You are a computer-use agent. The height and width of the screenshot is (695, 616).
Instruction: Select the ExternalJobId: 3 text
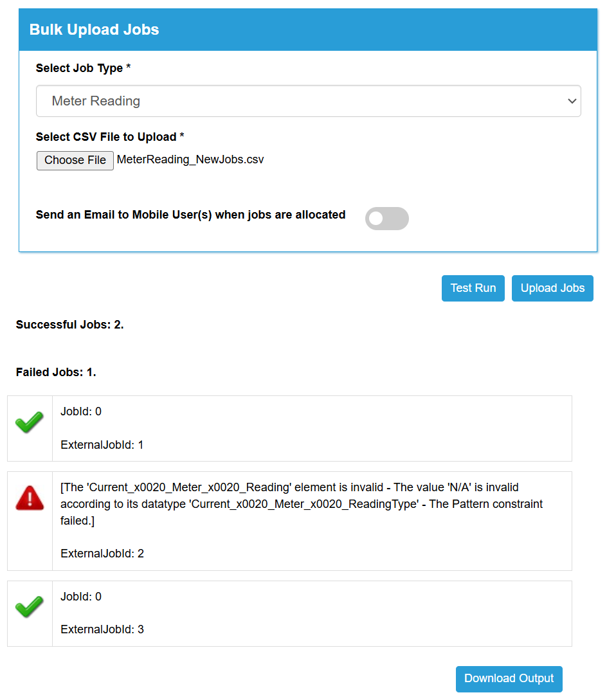coord(102,629)
